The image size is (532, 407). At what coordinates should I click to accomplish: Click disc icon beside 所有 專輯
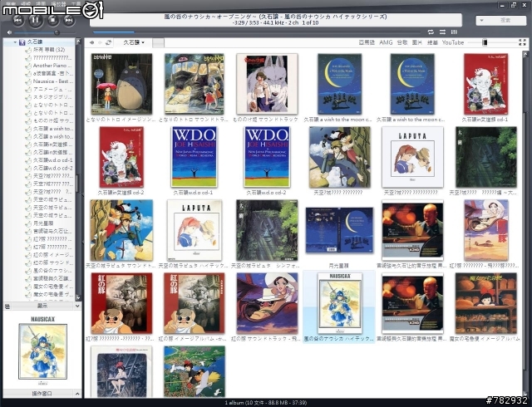27,50
